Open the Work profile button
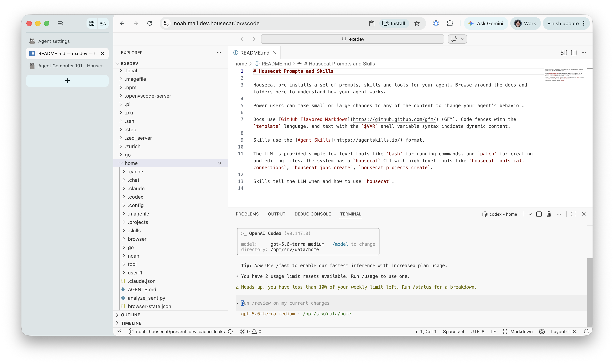The width and height of the screenshot is (614, 364). pyautogui.click(x=525, y=23)
